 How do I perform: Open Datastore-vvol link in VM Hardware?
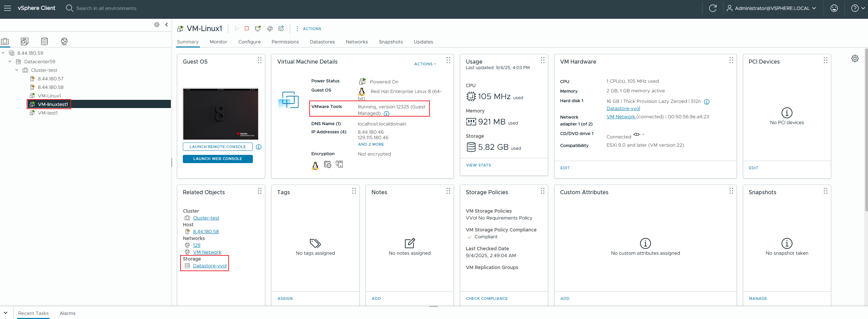pos(623,108)
